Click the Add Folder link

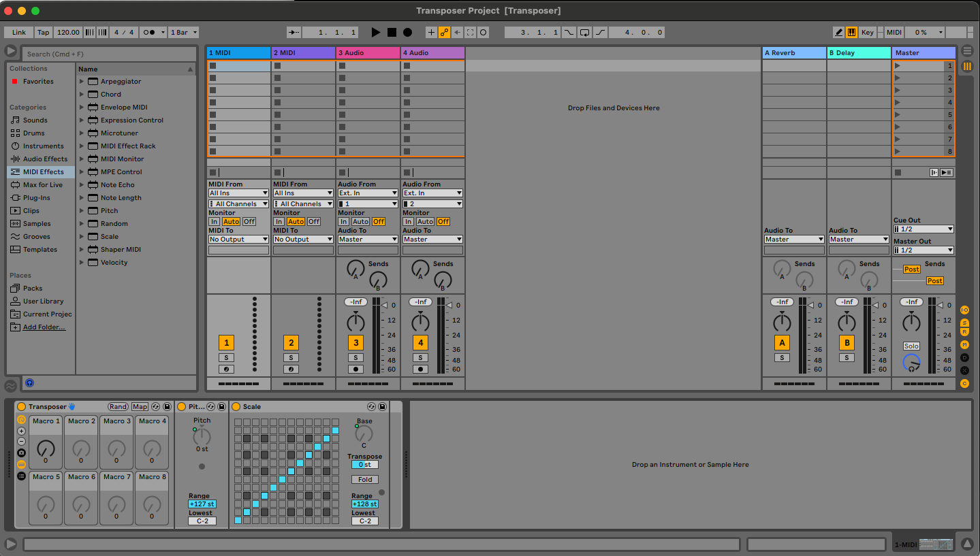44,327
